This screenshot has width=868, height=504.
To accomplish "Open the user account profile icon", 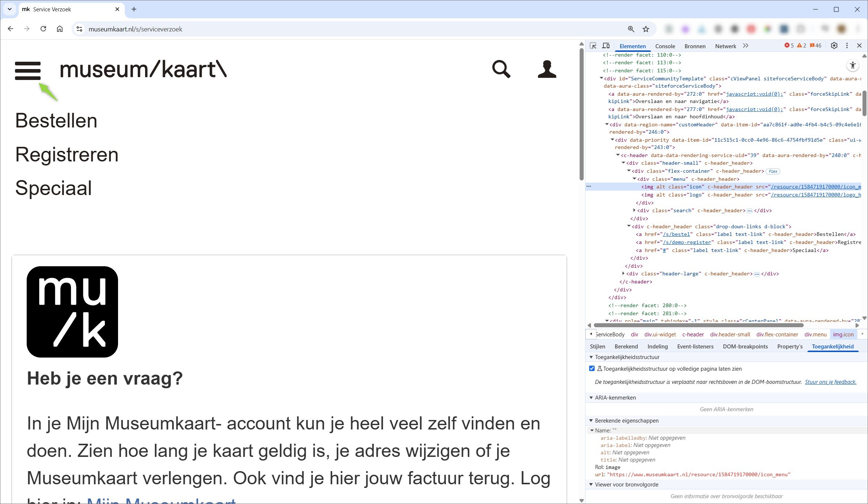I will point(547,69).
